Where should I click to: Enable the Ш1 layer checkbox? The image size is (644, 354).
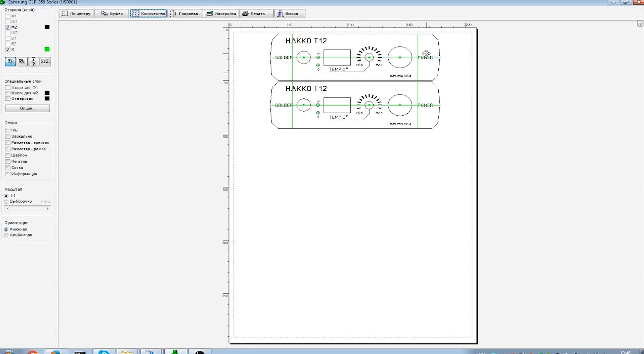coord(8,22)
